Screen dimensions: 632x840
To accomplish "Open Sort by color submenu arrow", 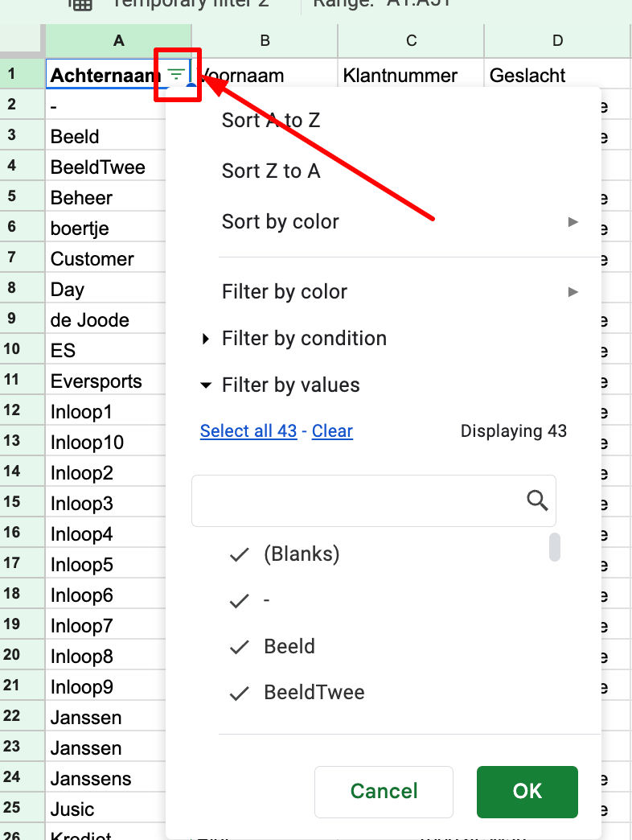I will click(572, 222).
